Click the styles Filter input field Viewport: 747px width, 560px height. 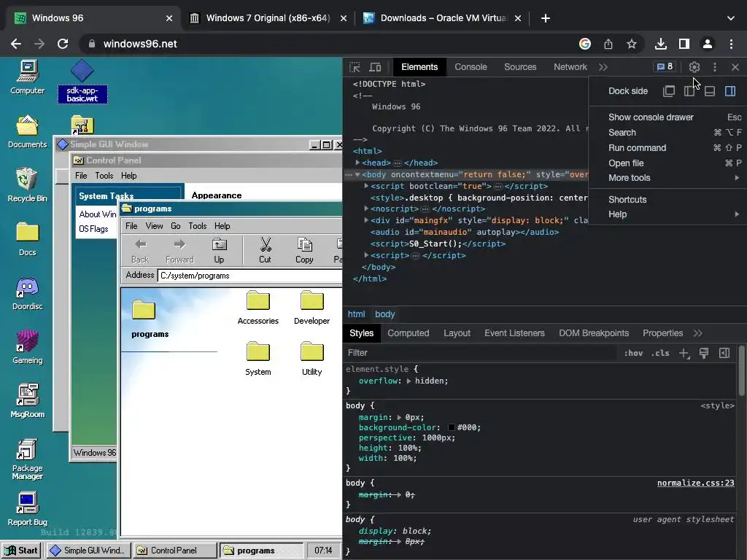(x=481, y=353)
